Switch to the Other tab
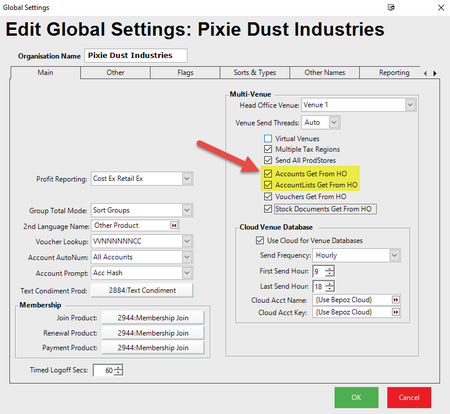Viewport: 450px width, 414px height. pos(115,72)
